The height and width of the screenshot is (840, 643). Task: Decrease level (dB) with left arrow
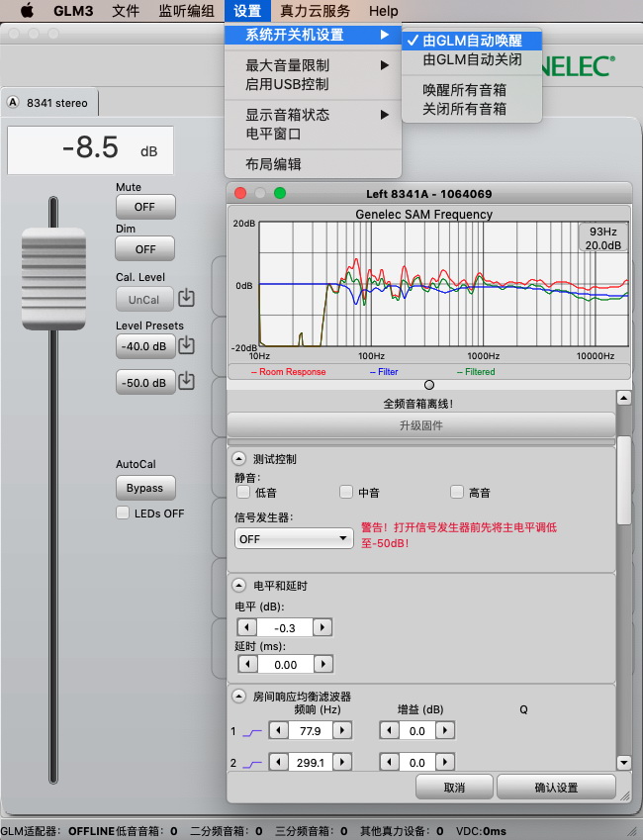click(247, 627)
